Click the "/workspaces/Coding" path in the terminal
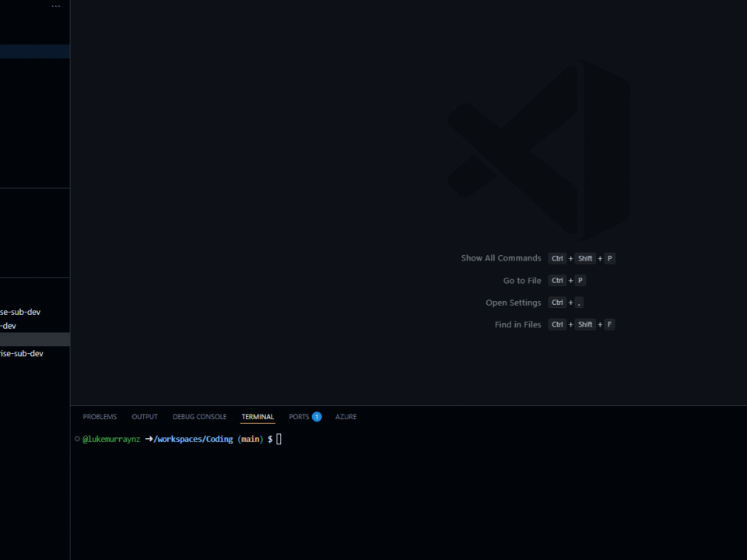 point(194,439)
